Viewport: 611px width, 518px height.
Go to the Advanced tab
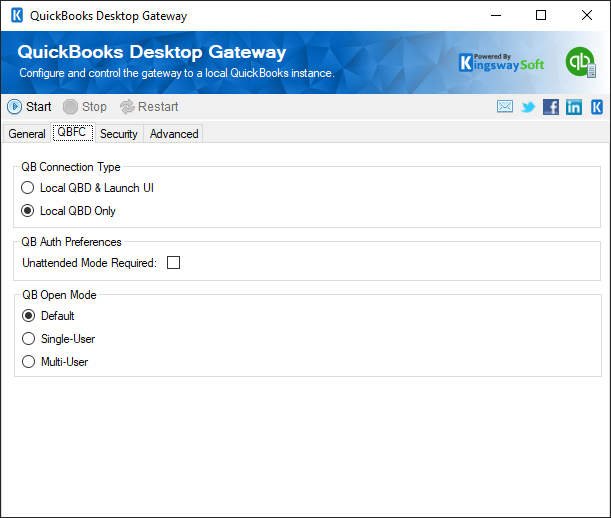coord(174,134)
